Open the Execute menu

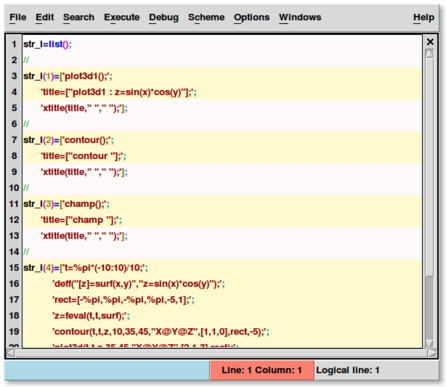tap(122, 17)
